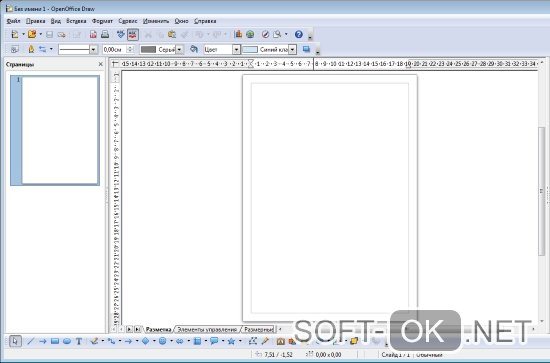Choose the Text tool
This screenshot has height=363, width=550.
[79, 341]
